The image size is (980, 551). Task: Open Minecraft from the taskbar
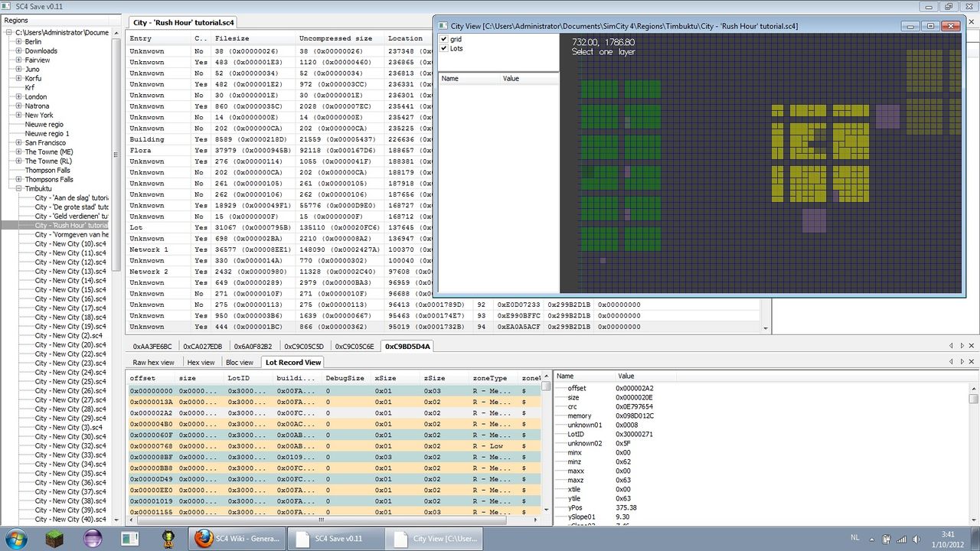[54, 538]
